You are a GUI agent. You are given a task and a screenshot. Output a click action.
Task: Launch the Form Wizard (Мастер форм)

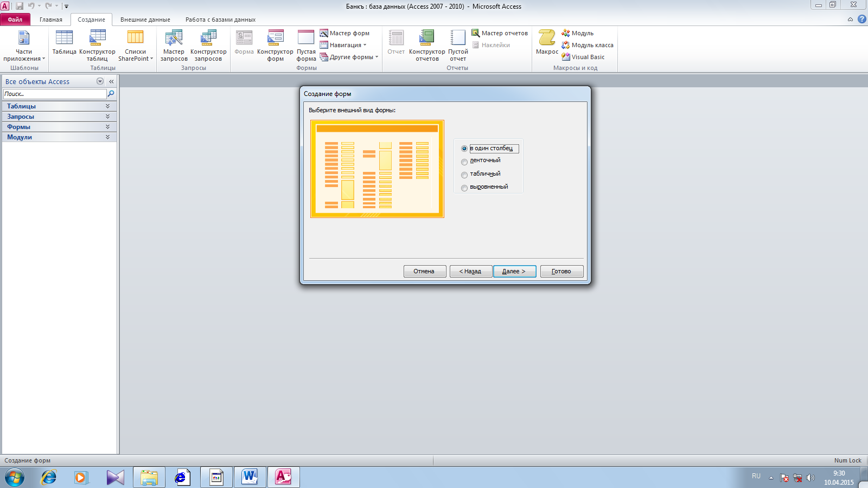pyautogui.click(x=344, y=33)
